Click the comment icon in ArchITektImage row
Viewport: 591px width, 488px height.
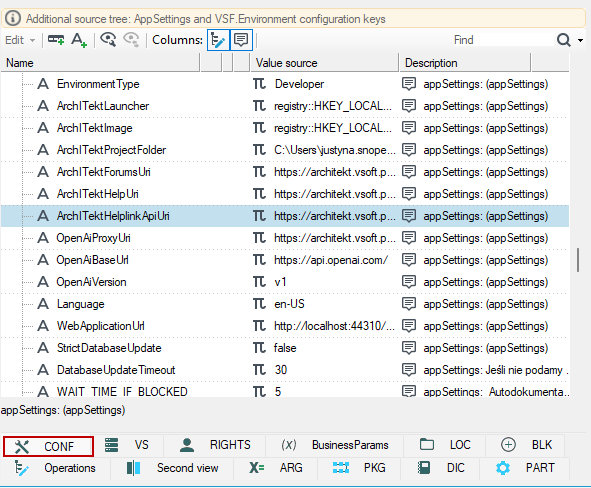409,128
